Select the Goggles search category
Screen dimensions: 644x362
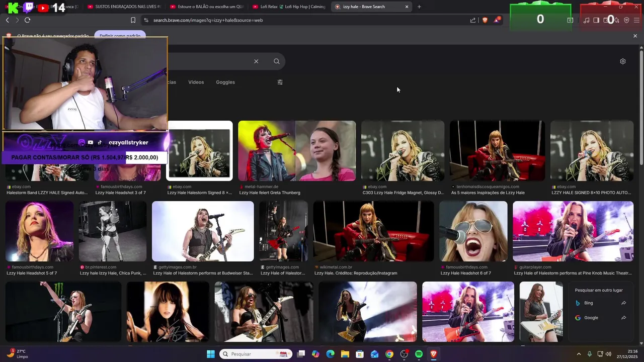click(x=225, y=82)
